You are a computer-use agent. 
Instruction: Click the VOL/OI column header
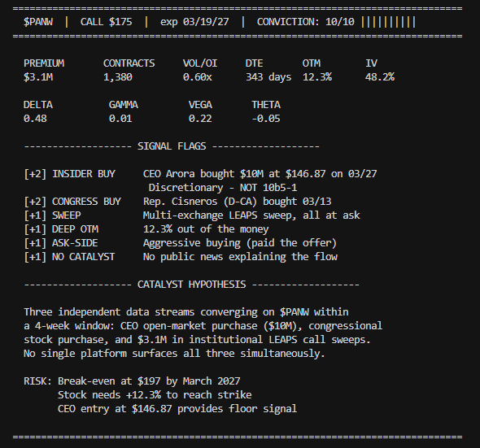pyautogui.click(x=200, y=63)
